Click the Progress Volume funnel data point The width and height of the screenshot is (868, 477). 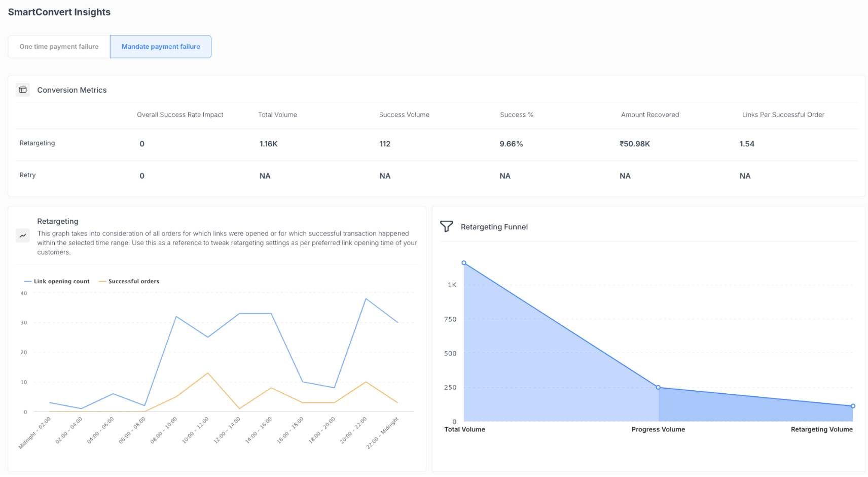click(x=658, y=387)
